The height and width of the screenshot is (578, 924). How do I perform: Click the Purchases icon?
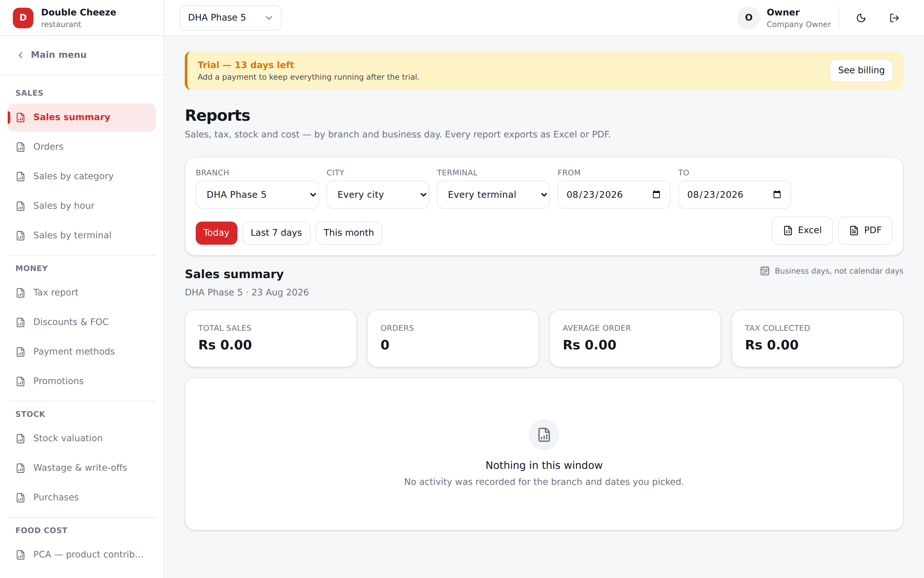21,497
